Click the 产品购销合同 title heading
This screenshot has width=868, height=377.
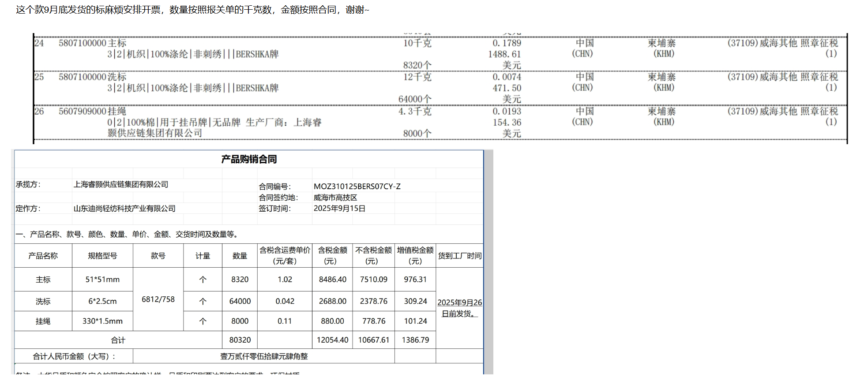point(249,159)
